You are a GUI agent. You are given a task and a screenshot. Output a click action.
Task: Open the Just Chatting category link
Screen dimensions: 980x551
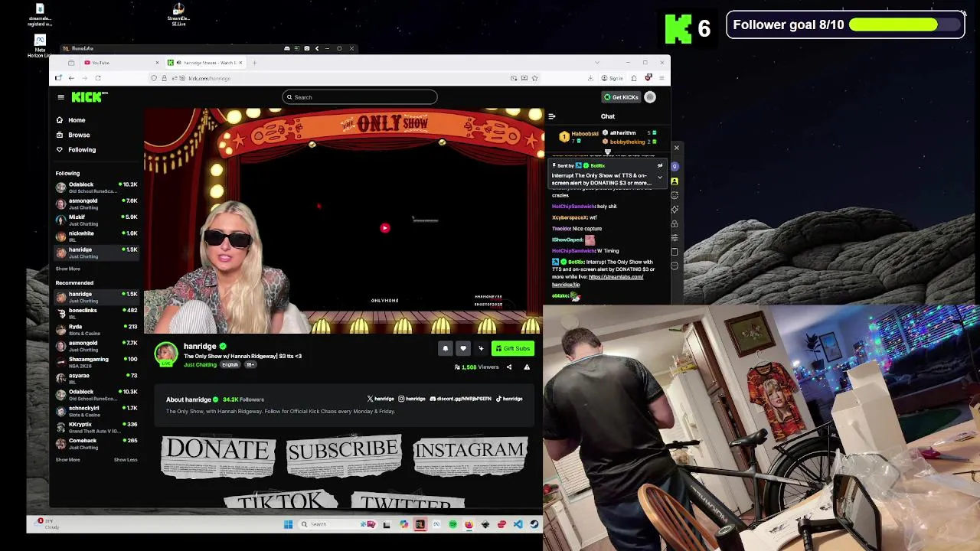click(200, 365)
